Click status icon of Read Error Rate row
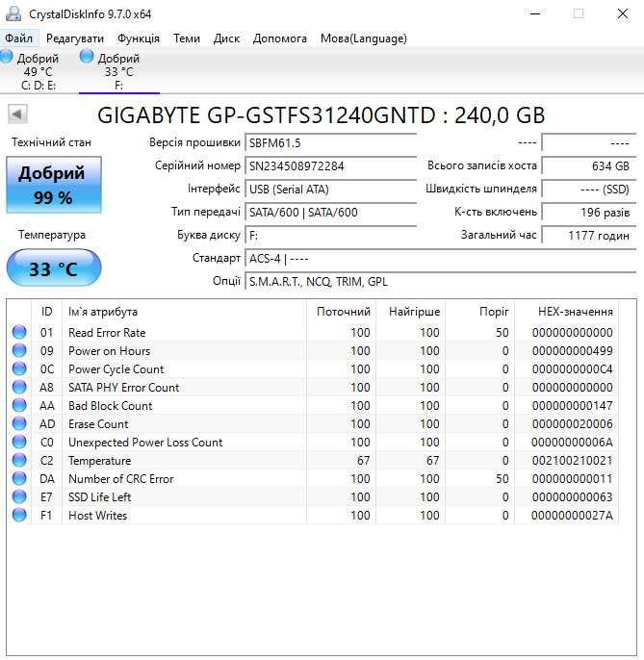Viewport: 644px width, 660px height. pyautogui.click(x=19, y=332)
